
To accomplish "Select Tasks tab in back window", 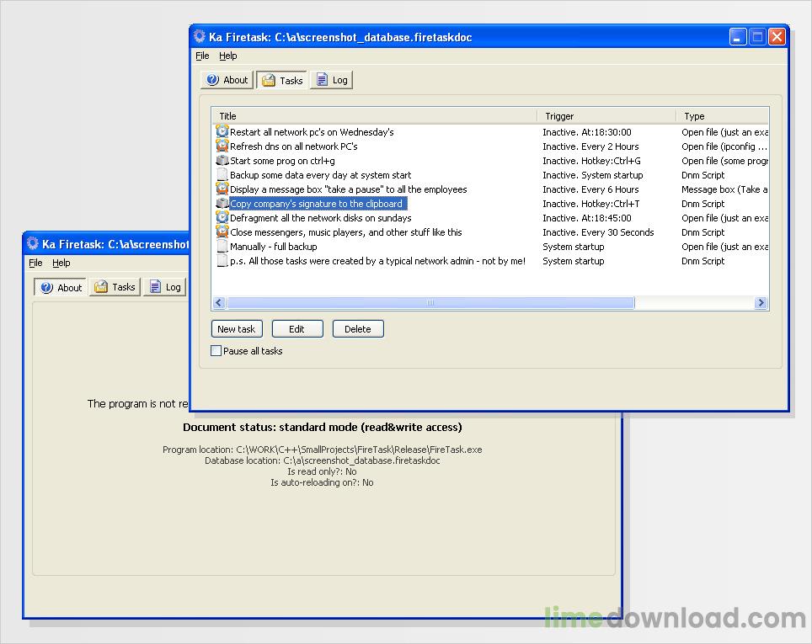I will (x=115, y=287).
